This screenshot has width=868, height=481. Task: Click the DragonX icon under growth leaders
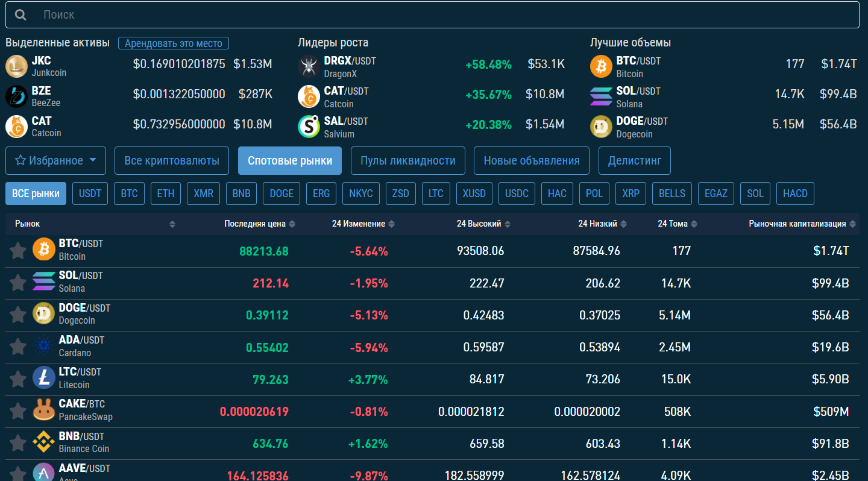pyautogui.click(x=309, y=66)
